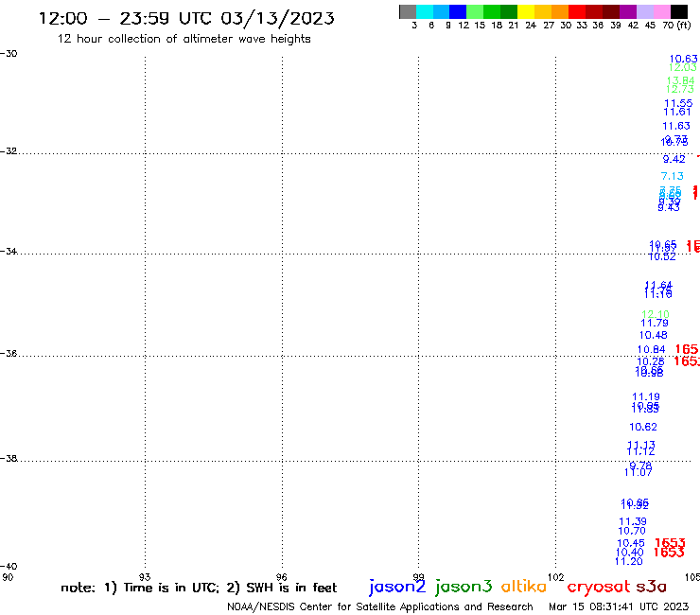Pick the pink swatch near 70 ft
This screenshot has height=615, width=700.
661,11
